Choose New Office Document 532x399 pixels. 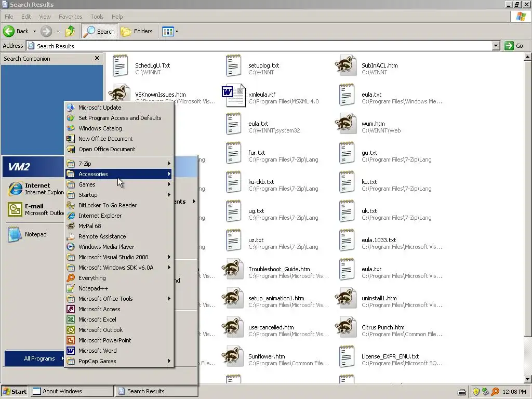119,139
